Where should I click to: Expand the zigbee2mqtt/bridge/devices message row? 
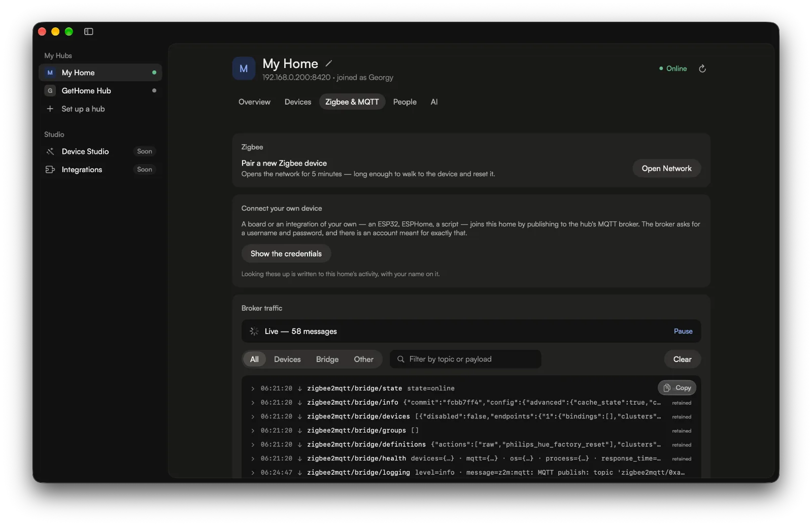click(x=253, y=416)
